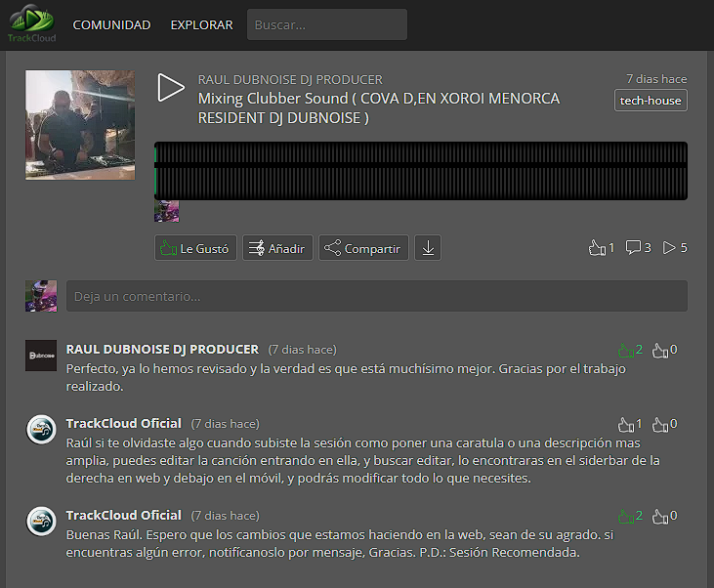
Task: View track plays count icon
Action: tap(669, 248)
